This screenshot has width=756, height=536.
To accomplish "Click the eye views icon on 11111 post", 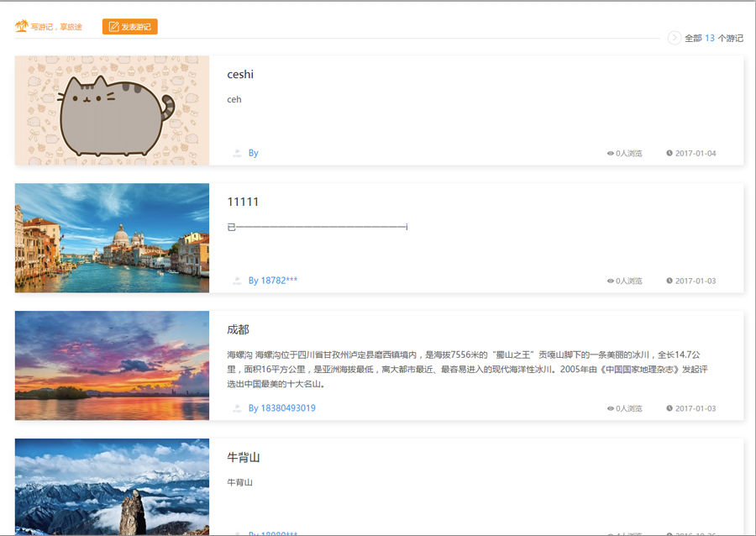I will [x=611, y=281].
